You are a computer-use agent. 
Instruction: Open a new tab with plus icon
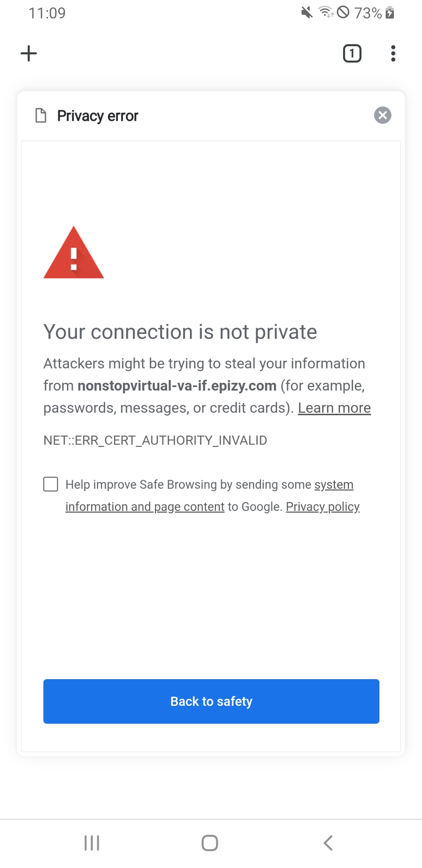tap(29, 54)
